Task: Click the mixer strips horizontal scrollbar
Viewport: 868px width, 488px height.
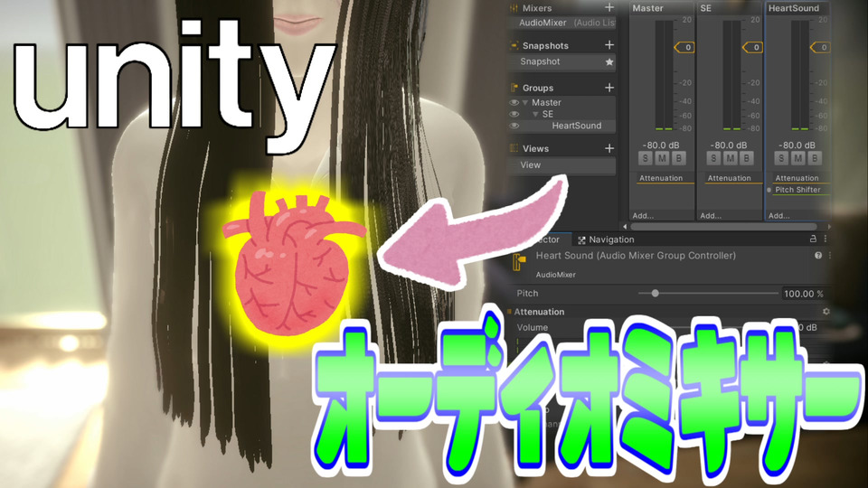Action: point(724,226)
